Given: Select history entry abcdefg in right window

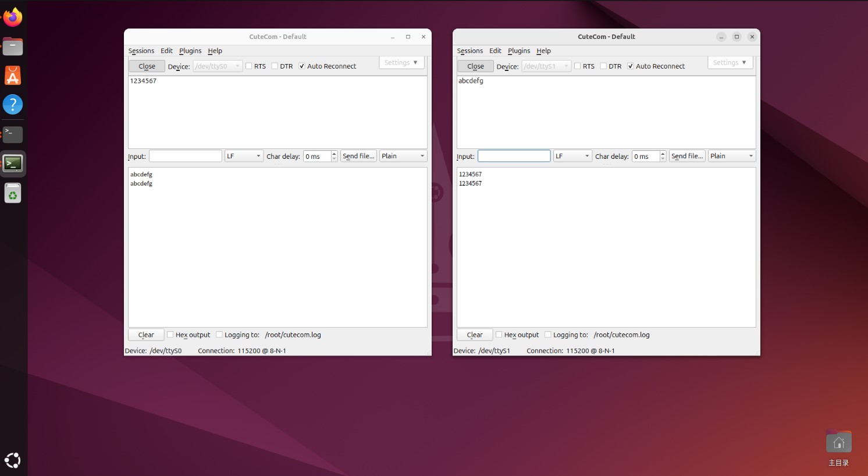Looking at the screenshot, I should click(471, 81).
